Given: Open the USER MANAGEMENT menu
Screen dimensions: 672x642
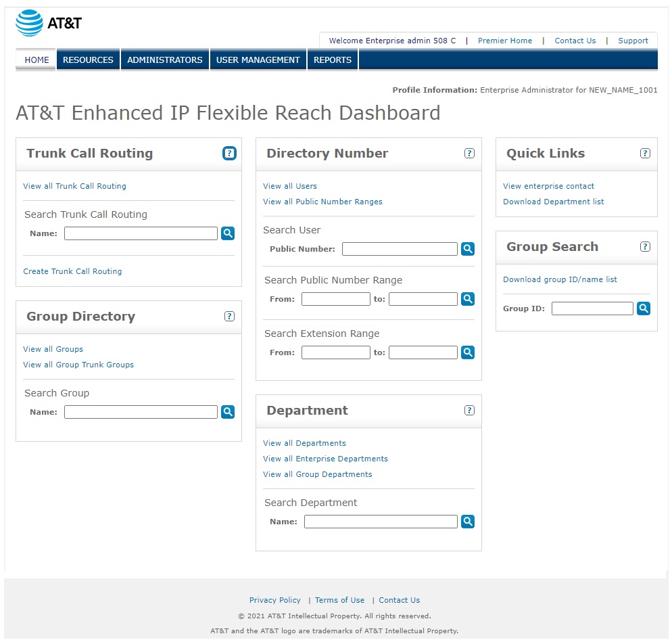Looking at the screenshot, I should [x=258, y=60].
